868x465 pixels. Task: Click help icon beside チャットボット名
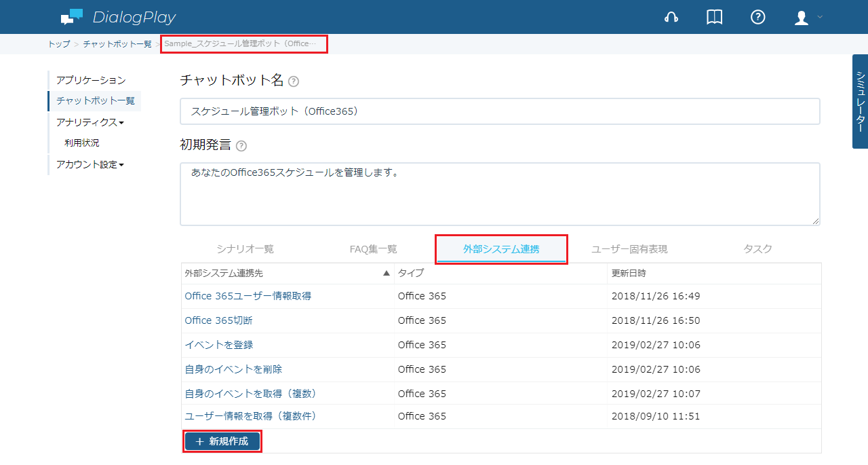click(294, 81)
